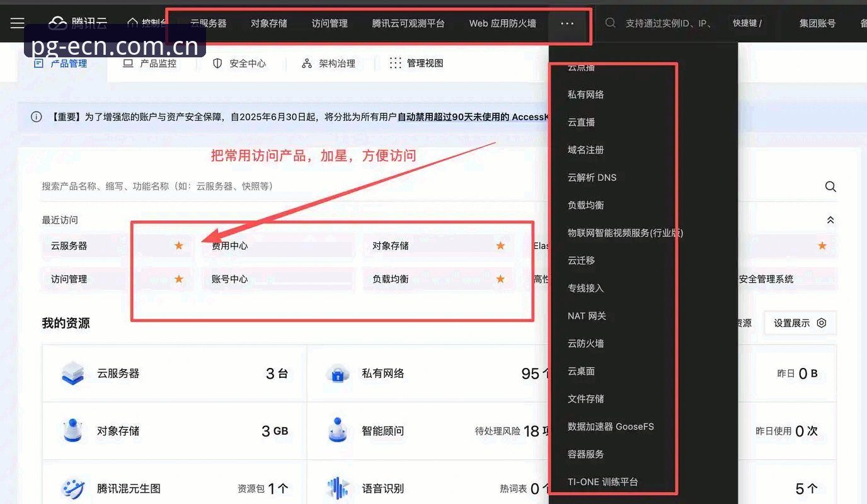Select 物联网智能视频服务 from dropdown list

point(626,232)
